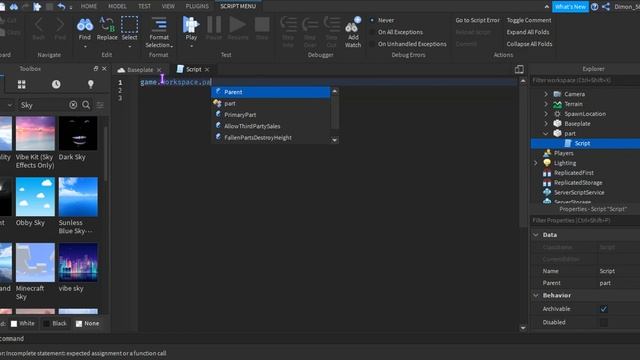The height and width of the screenshot is (360, 640).
Task: Click the share icon next to help
Action: [x=606, y=7]
